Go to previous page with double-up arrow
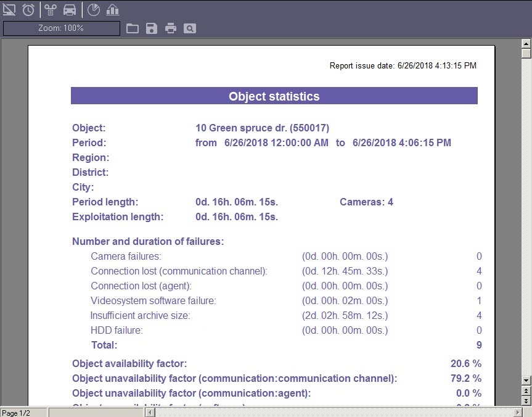 (526, 391)
